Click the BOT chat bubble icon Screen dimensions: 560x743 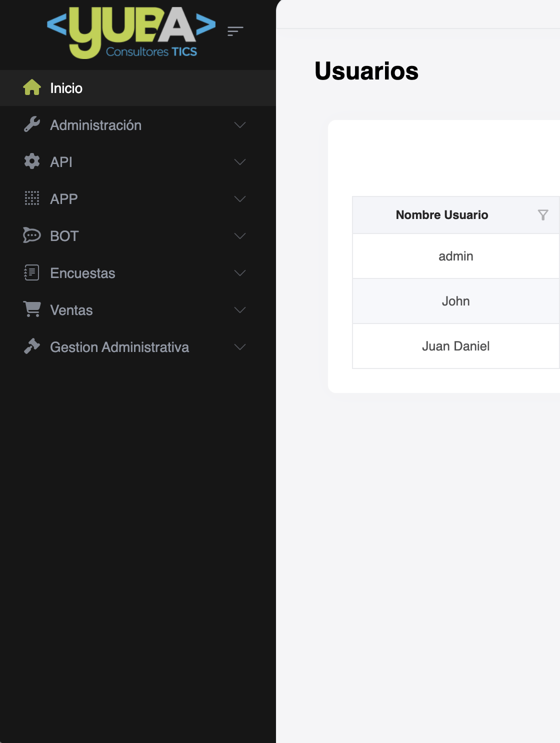point(32,235)
